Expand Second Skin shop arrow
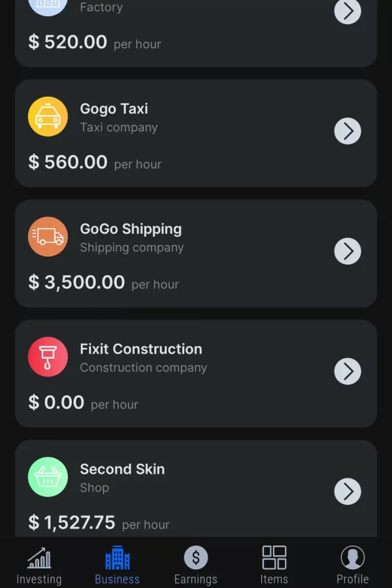The width and height of the screenshot is (392, 588). [348, 492]
